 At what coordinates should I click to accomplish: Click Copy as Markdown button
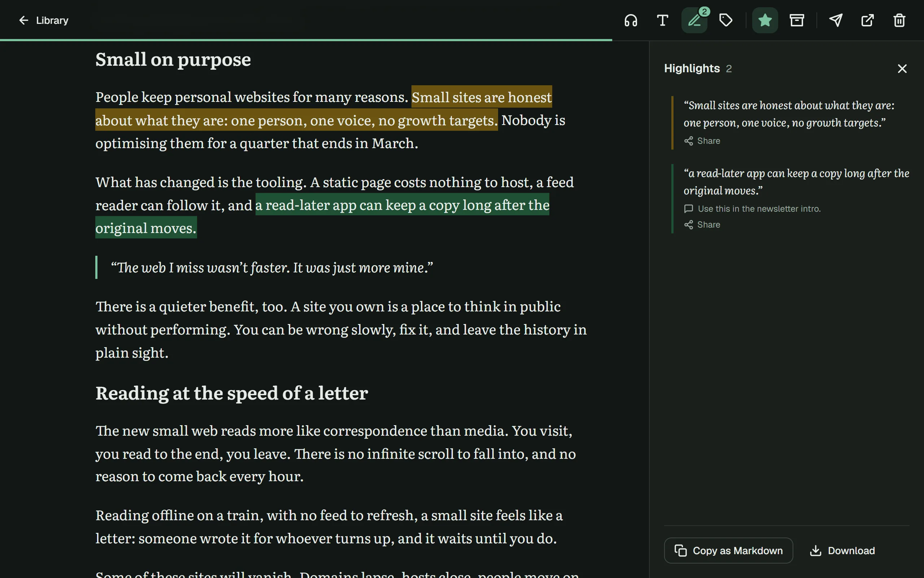[x=728, y=551]
